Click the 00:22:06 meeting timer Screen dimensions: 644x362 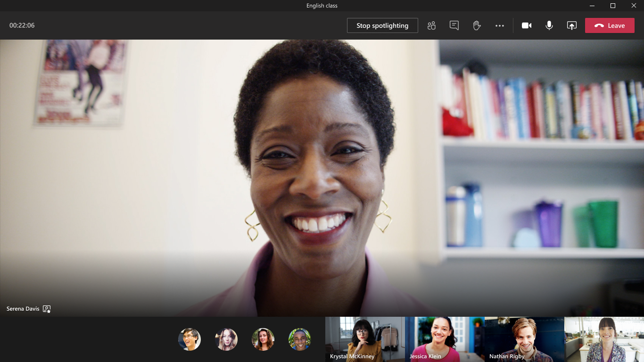(21, 25)
